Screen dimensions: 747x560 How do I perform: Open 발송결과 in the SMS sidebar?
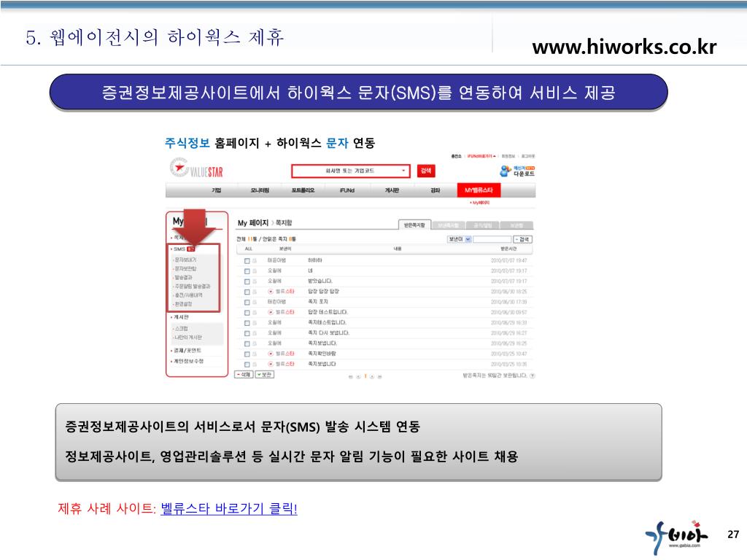[183, 277]
